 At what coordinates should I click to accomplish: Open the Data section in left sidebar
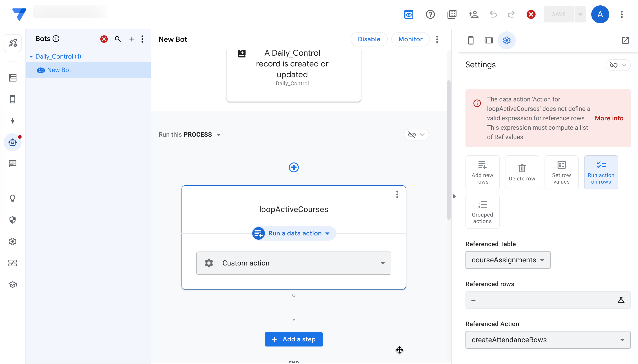pyautogui.click(x=13, y=78)
